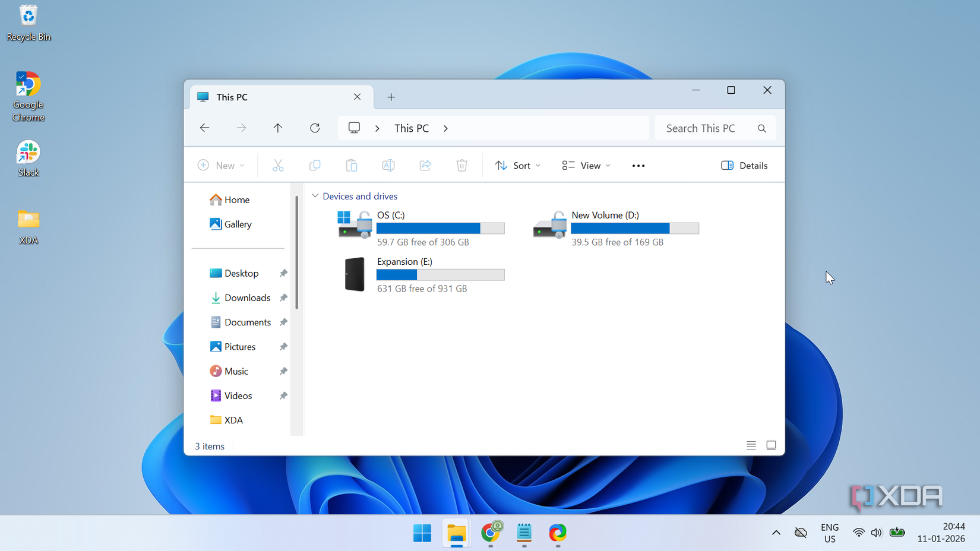Screen dimensions: 980x551
Task: Unpin Documents using its pin icon
Action: [283, 322]
